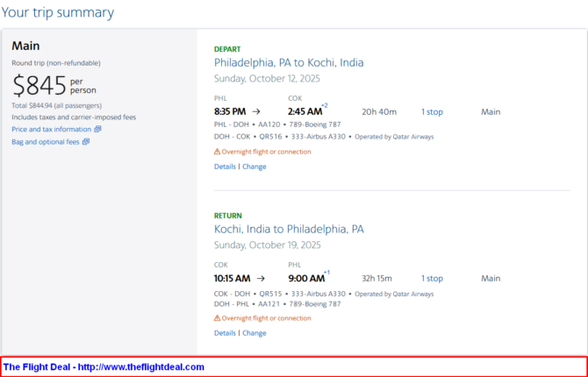This screenshot has height=377, width=588.
Task: Click the arrow icon between PHL and COK times
Action: point(256,111)
